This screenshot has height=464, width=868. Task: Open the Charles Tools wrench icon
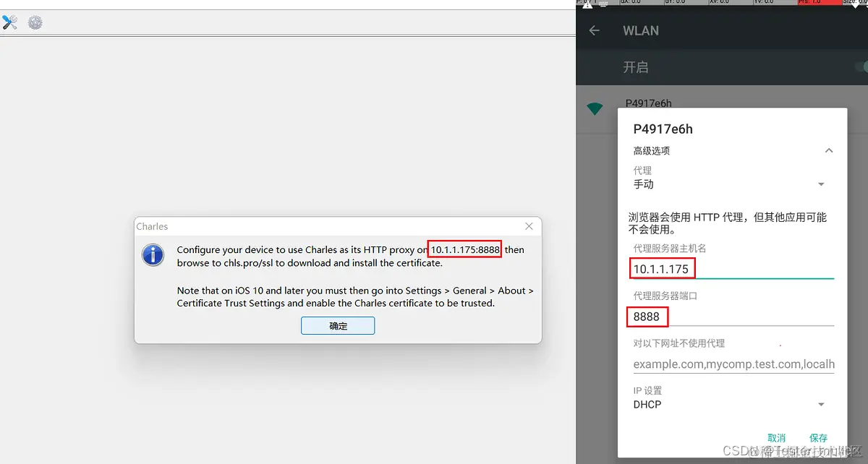point(9,22)
